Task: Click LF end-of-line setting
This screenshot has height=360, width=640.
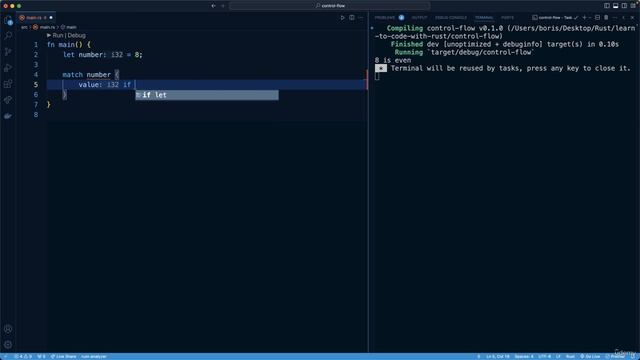Action: coord(558,356)
